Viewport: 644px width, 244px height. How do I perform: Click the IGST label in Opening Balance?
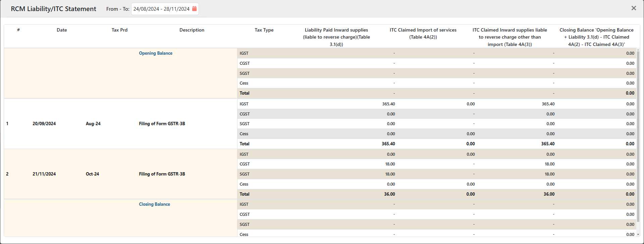(244, 53)
